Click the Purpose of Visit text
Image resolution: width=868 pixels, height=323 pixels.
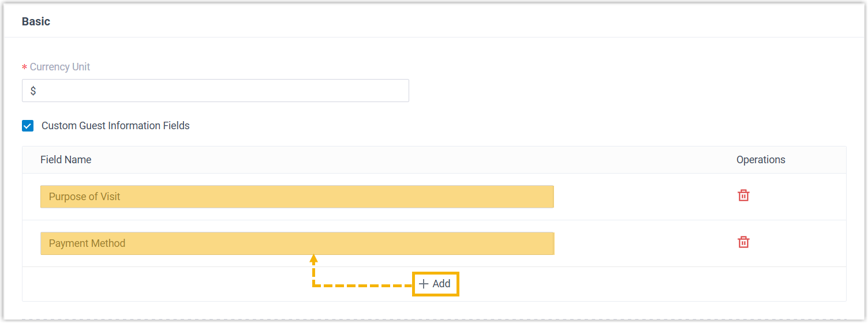84,197
